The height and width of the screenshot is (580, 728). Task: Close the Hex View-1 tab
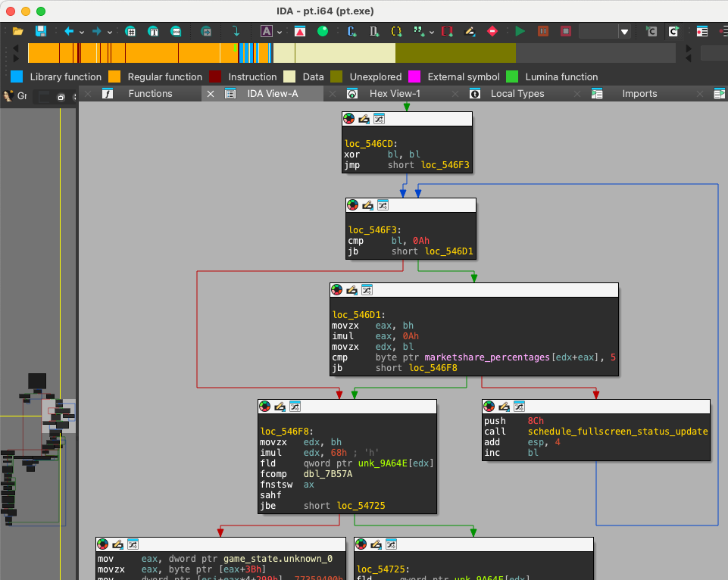tap(333, 94)
